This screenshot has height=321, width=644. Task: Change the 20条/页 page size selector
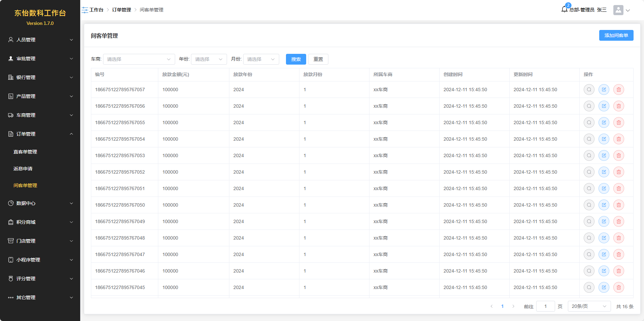pyautogui.click(x=589, y=306)
